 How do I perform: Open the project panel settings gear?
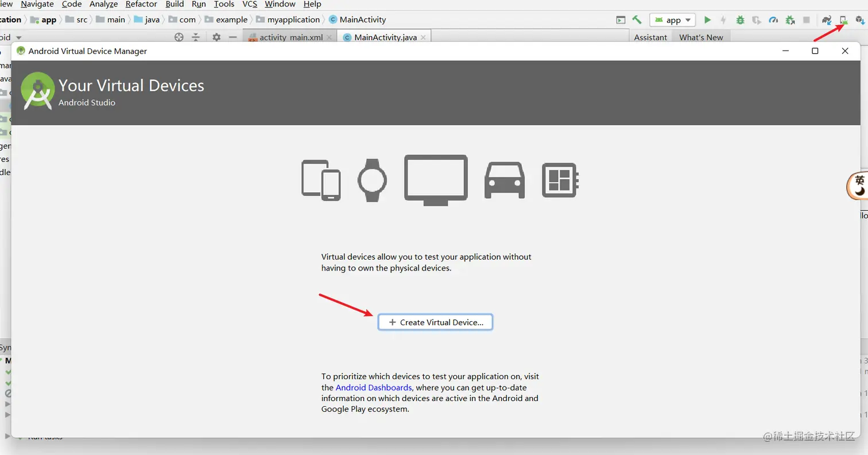216,37
